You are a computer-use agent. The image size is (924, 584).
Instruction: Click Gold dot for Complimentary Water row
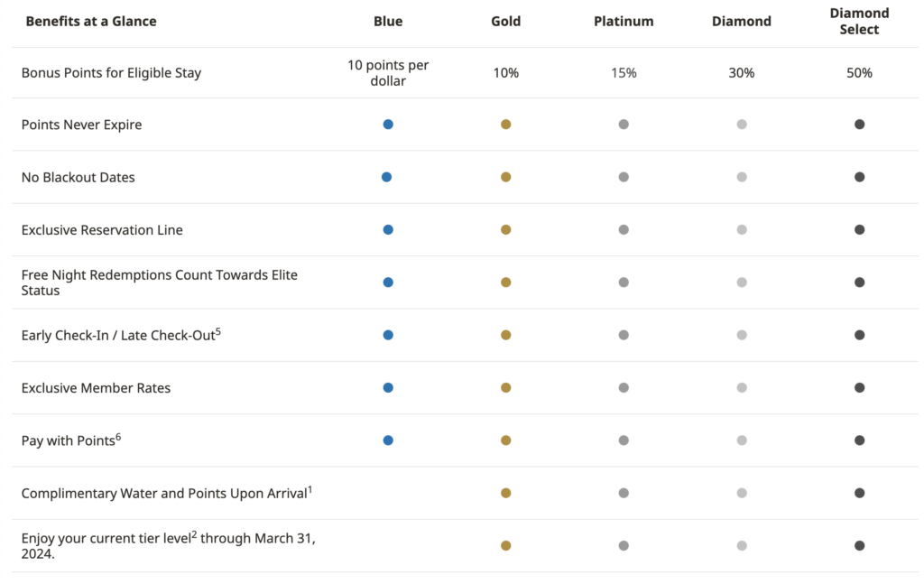(x=505, y=493)
